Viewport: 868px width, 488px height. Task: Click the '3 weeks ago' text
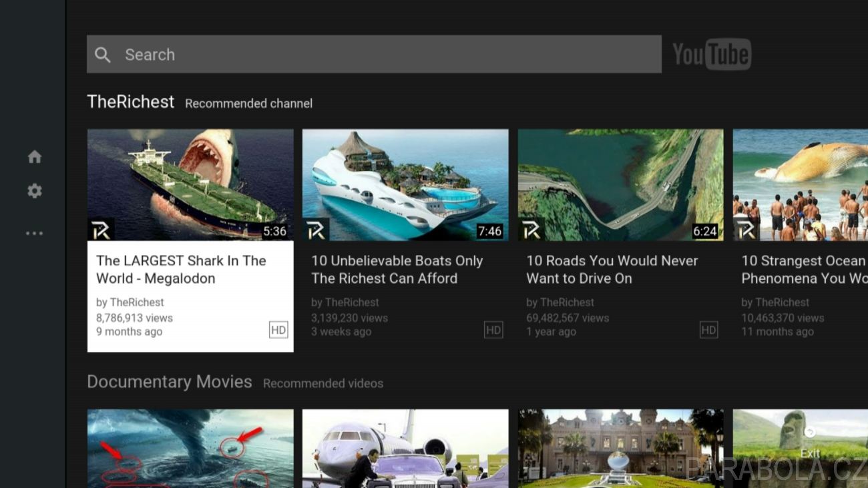341,332
